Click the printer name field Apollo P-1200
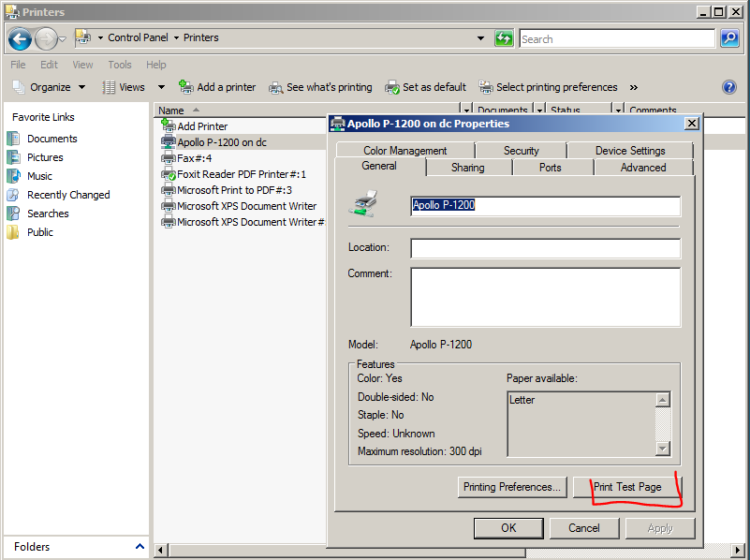 click(545, 206)
